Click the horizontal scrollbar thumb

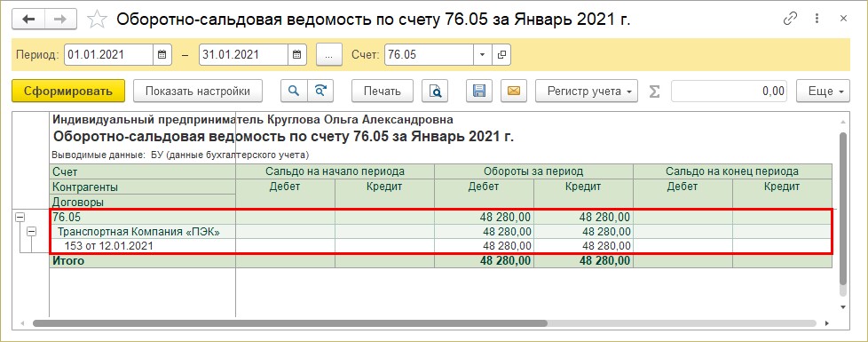(x=290, y=323)
